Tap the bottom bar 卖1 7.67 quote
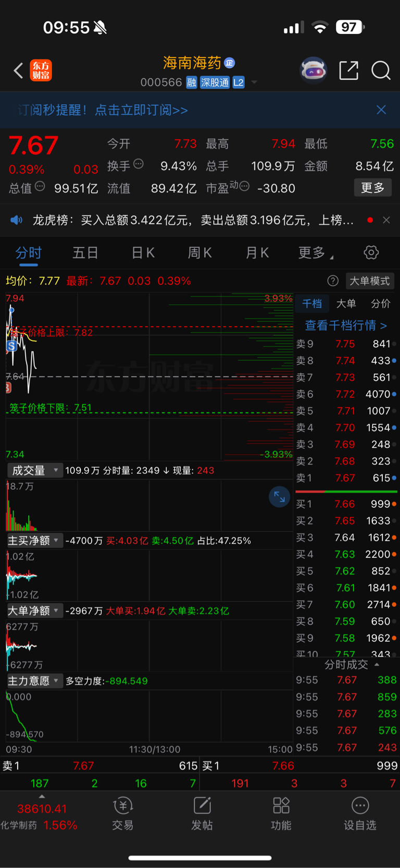The width and height of the screenshot is (400, 868). click(x=99, y=766)
